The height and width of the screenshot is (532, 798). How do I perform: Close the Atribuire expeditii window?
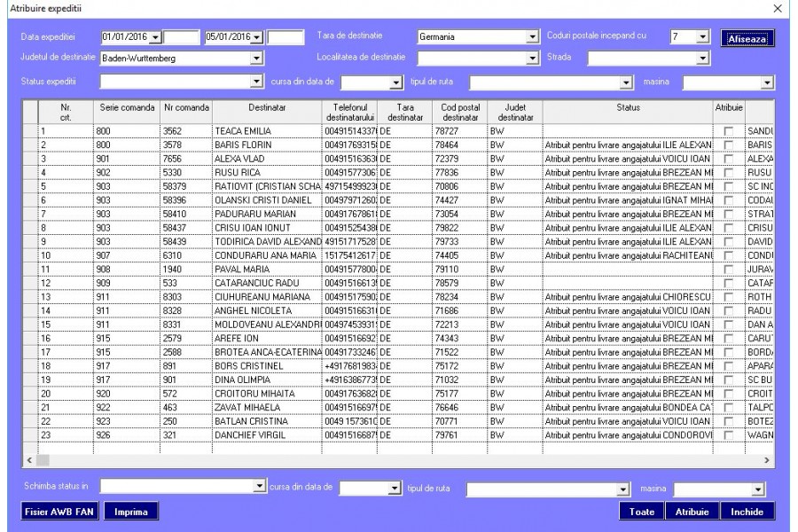click(x=778, y=9)
